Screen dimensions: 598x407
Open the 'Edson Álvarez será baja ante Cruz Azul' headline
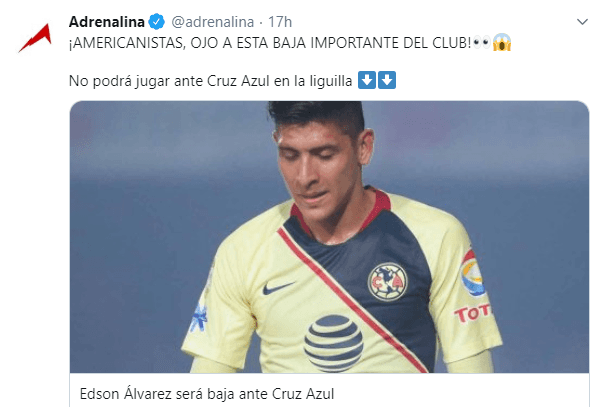(x=207, y=394)
